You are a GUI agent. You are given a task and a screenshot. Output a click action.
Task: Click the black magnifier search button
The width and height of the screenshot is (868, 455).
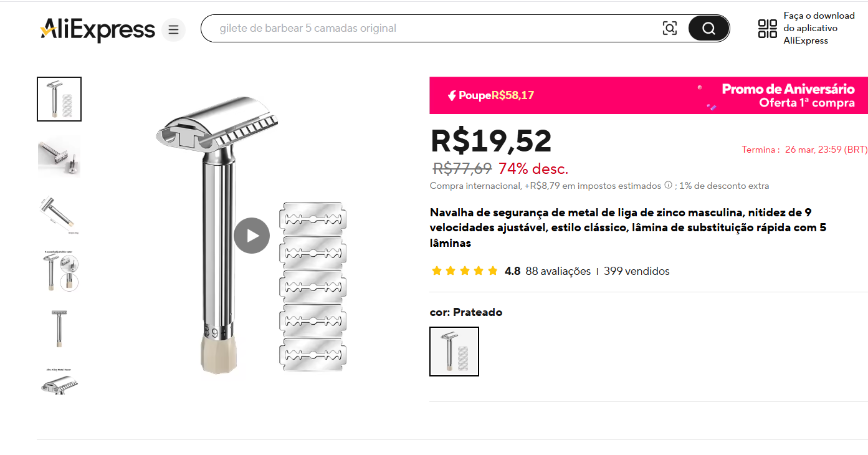708,28
